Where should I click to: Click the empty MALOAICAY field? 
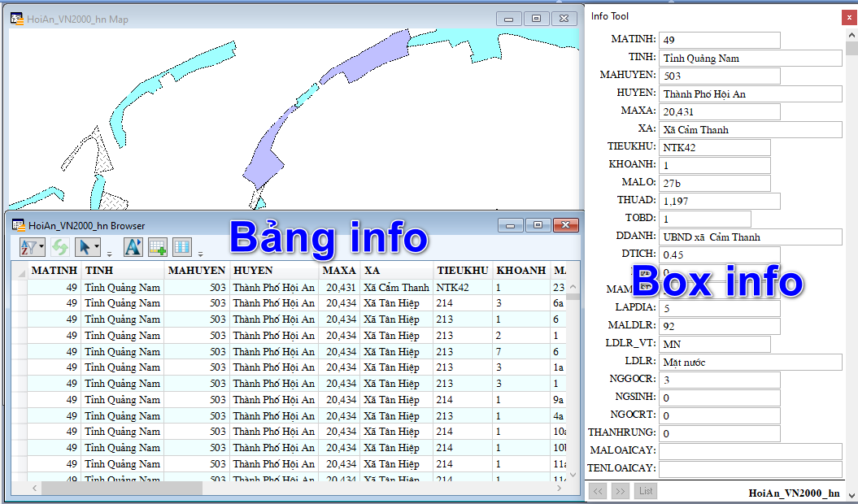[750, 451]
